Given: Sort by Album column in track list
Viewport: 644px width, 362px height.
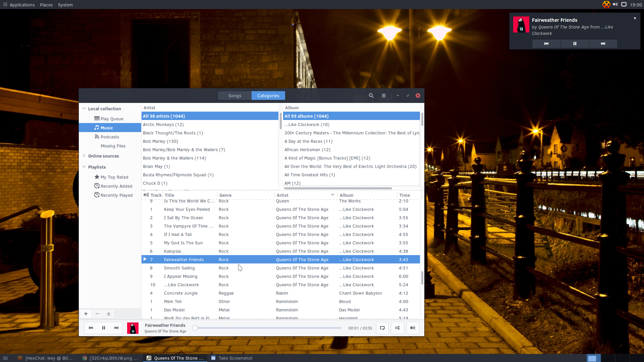Looking at the screenshot, I should point(367,195).
